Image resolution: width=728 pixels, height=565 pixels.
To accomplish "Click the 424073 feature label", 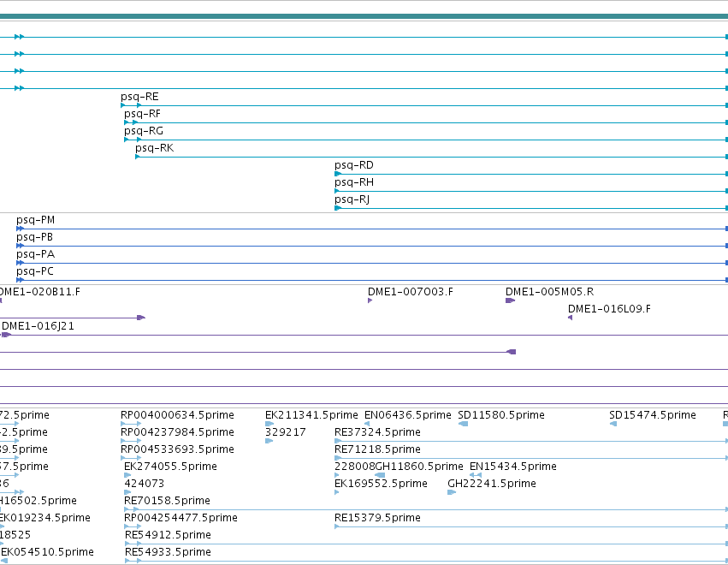I will point(144,484).
